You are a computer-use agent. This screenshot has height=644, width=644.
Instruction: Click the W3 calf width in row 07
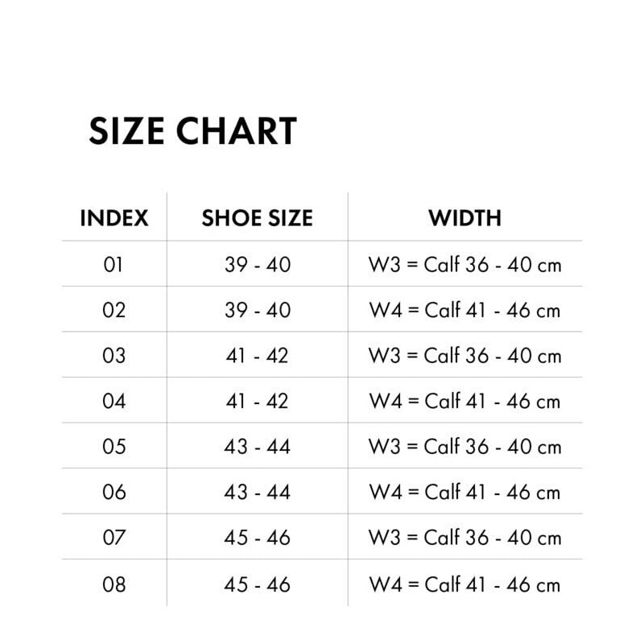[464, 537]
